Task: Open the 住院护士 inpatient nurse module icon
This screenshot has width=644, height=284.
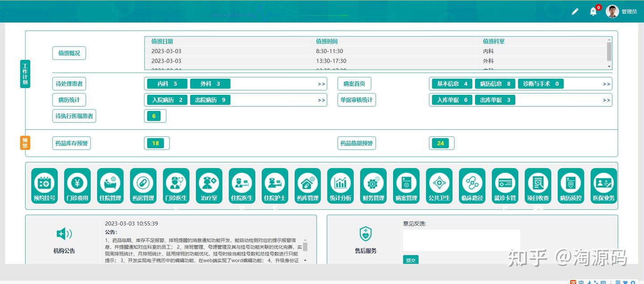Action: point(274,185)
